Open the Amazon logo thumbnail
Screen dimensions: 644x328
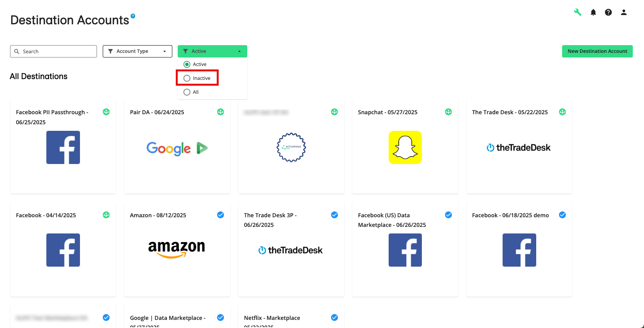[x=177, y=249]
